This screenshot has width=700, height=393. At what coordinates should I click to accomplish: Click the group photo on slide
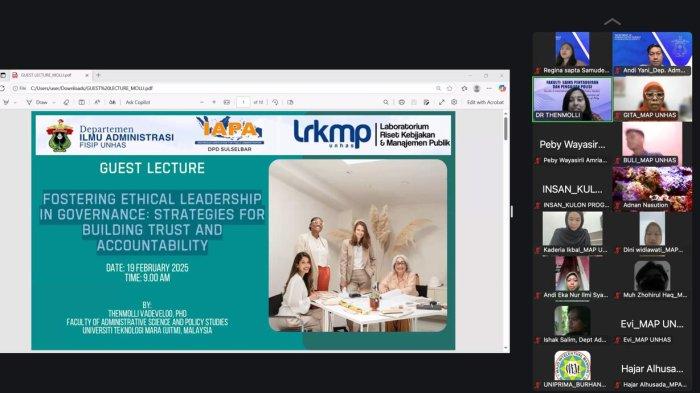click(358, 246)
